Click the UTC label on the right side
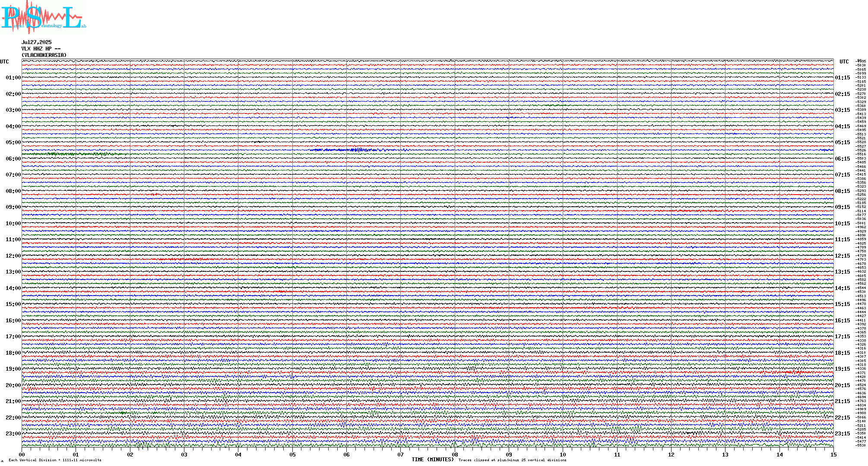 pyautogui.click(x=844, y=62)
